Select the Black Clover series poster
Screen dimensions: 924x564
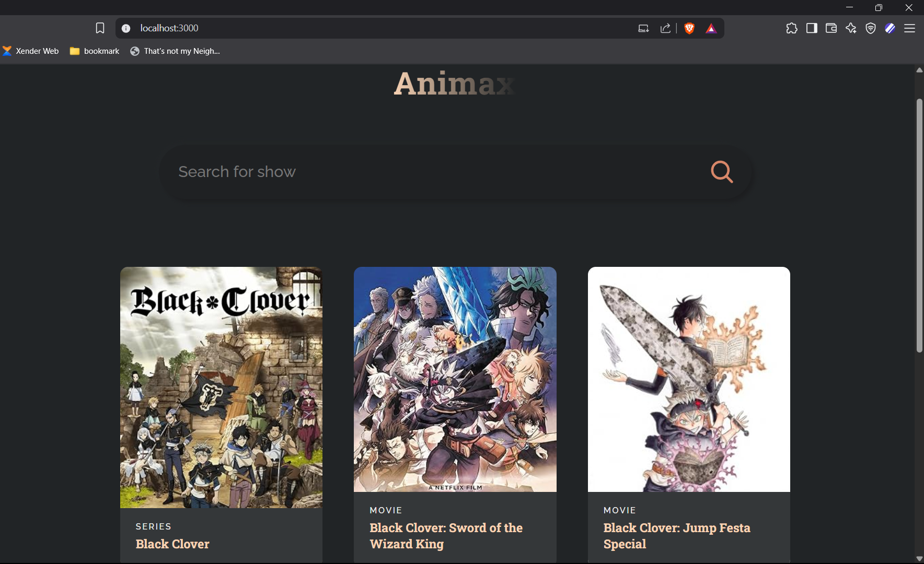tap(221, 387)
